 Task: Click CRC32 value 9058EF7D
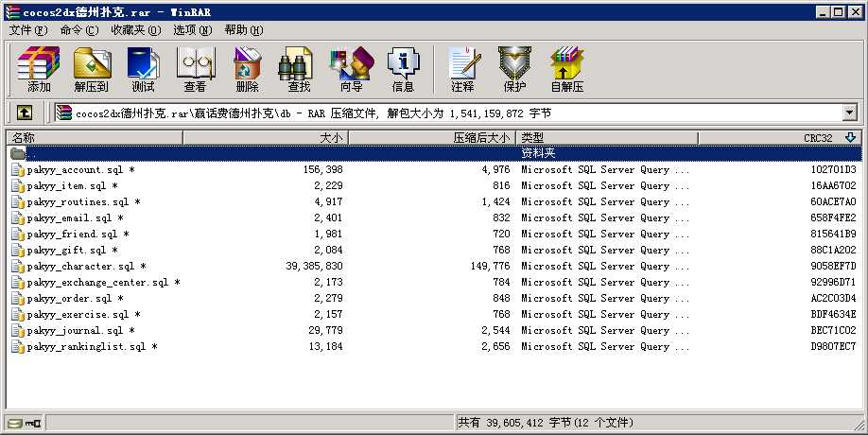coord(833,266)
